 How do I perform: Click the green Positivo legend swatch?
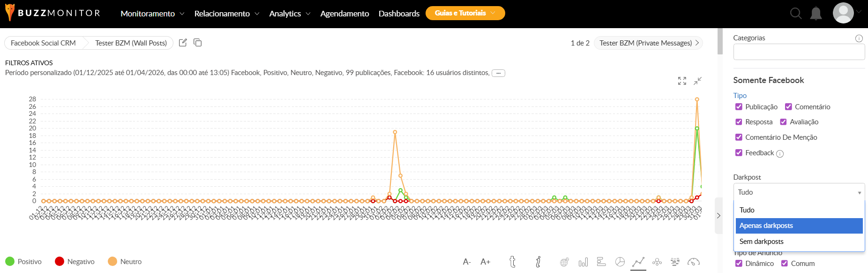click(10, 261)
